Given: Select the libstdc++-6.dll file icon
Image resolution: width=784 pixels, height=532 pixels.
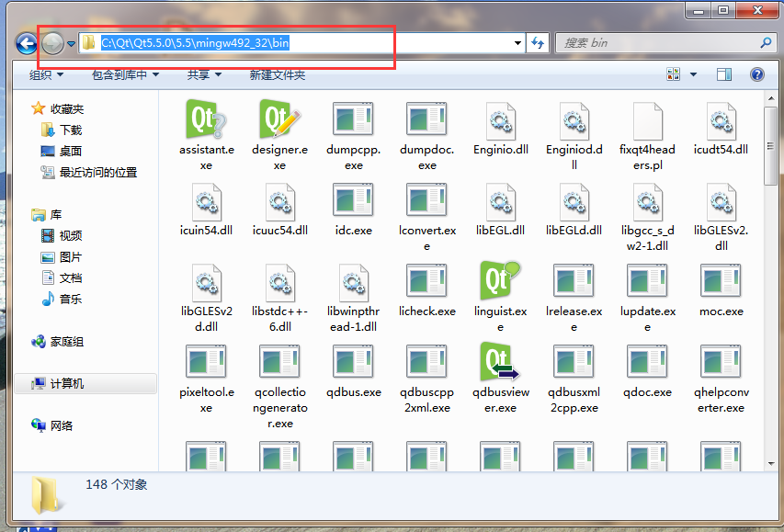Looking at the screenshot, I should (x=279, y=283).
